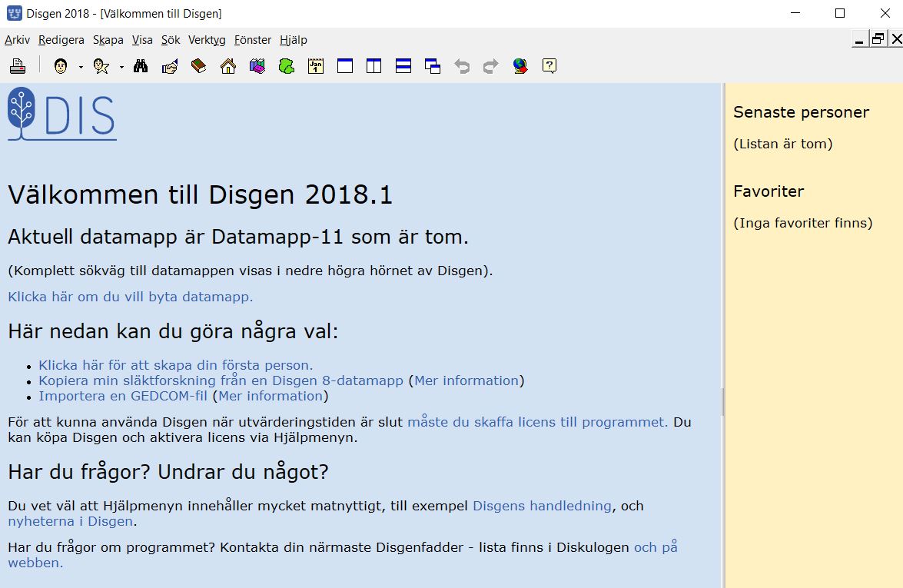Screen dimensions: 903x588
Task: Open the Verktyg menu
Action: click(207, 40)
